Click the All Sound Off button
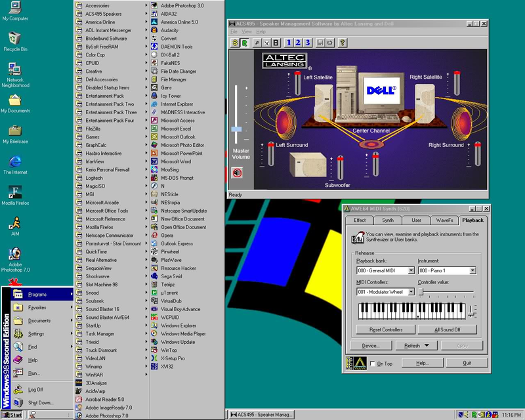Image resolution: width=525 pixels, height=420 pixels. coord(448,329)
